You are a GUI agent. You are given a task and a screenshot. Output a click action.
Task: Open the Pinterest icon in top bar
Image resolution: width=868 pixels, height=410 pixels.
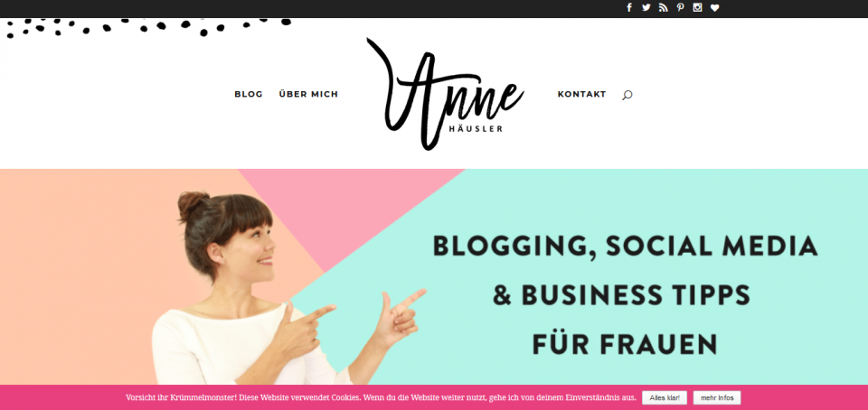click(x=680, y=8)
